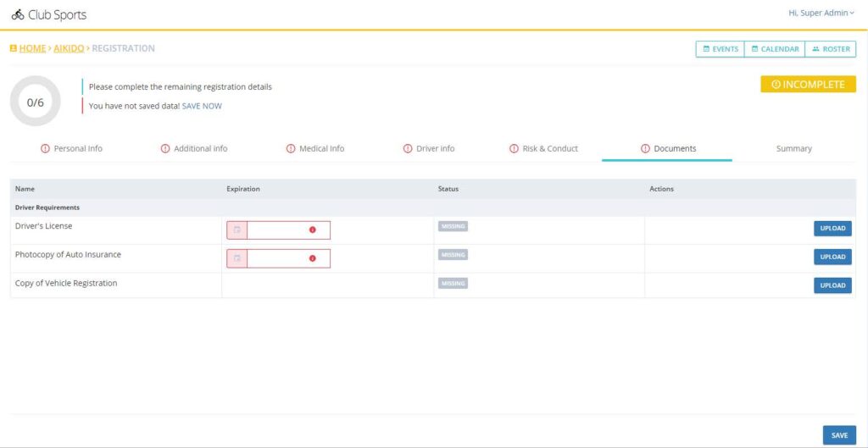Viewport: 868px width, 448px height.
Task: Click the Photocopy of Auto Insurance row name
Action: pos(68,254)
